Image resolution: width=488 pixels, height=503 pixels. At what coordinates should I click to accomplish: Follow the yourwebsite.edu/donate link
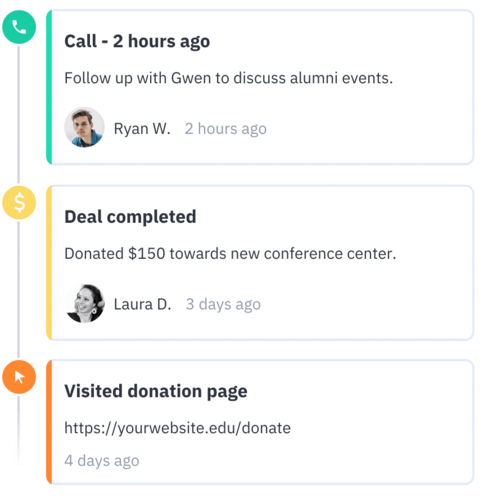(177, 428)
